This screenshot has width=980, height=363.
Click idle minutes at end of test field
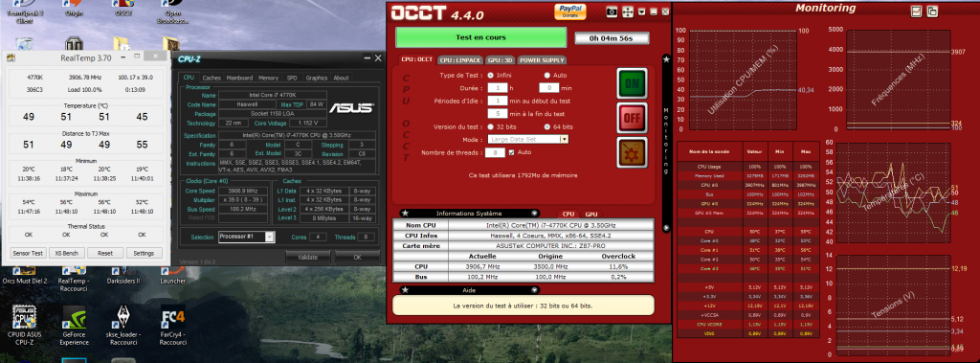coord(497,113)
